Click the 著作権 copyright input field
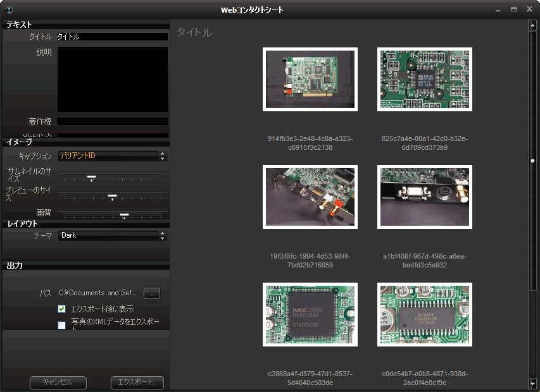Image resolution: width=540 pixels, height=392 pixels. [x=113, y=121]
